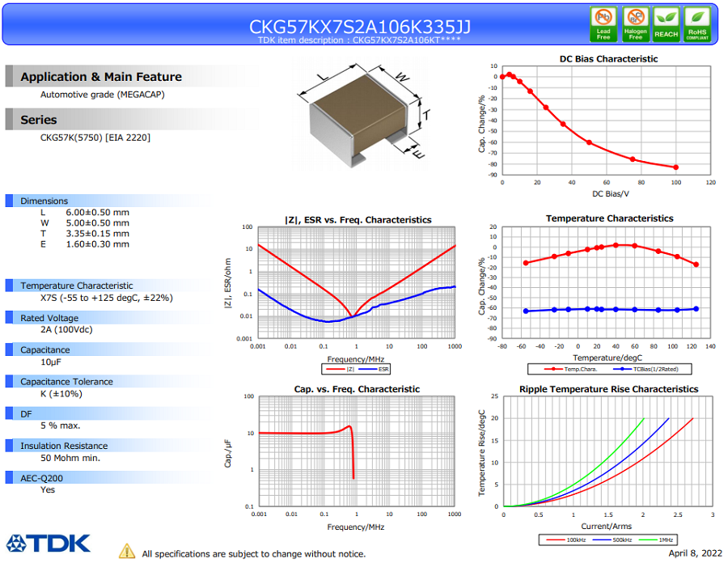Select the Application & Main Feature heading

coord(101,77)
